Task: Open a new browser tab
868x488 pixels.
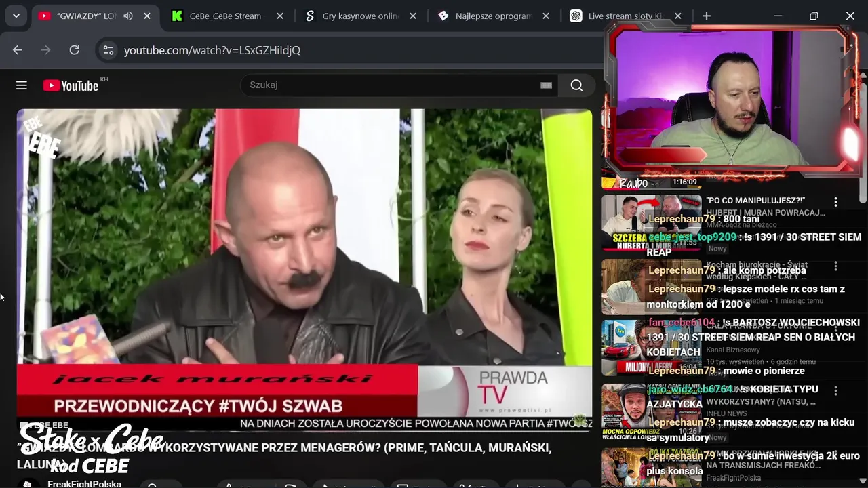Action: tap(707, 16)
